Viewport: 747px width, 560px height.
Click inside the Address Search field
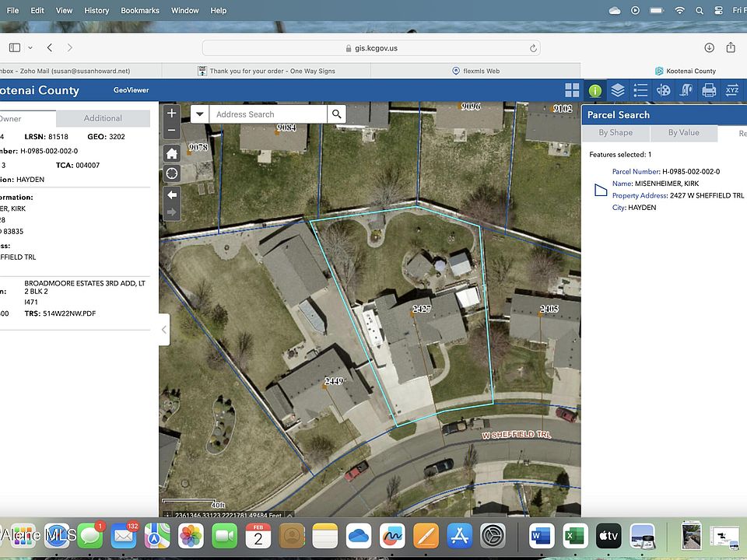click(268, 114)
